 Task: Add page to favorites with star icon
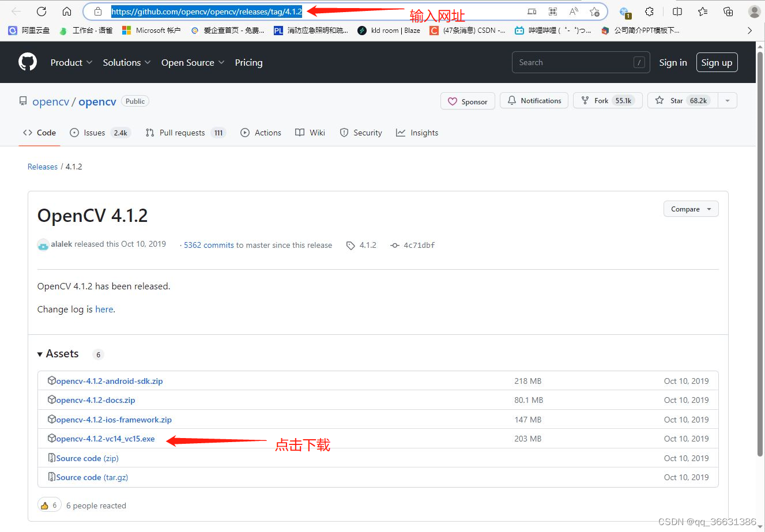pyautogui.click(x=594, y=12)
